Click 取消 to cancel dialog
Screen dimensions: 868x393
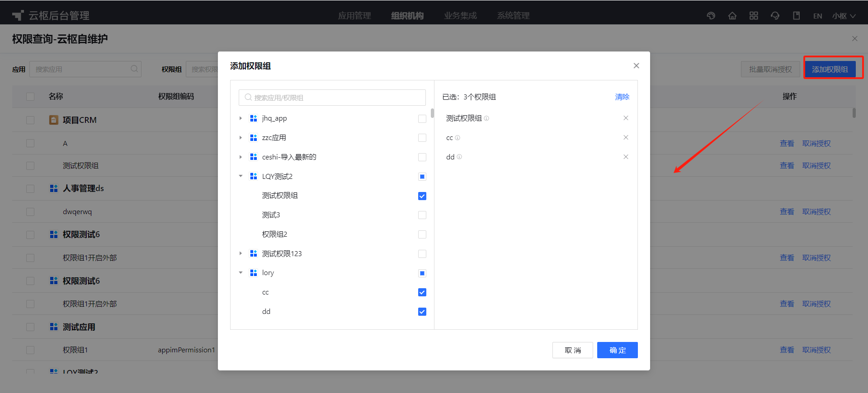(573, 350)
